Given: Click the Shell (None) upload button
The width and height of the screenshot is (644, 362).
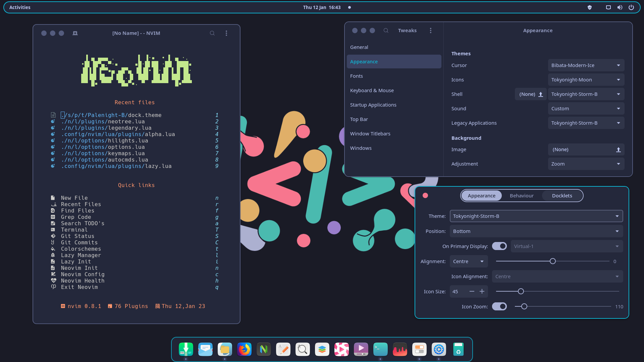Looking at the screenshot, I should click(x=531, y=94).
